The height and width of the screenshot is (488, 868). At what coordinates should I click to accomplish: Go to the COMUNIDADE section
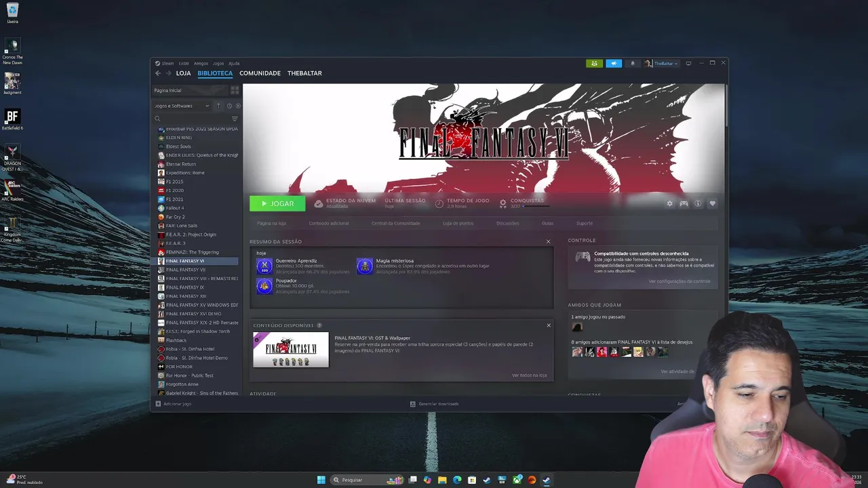pos(260,73)
